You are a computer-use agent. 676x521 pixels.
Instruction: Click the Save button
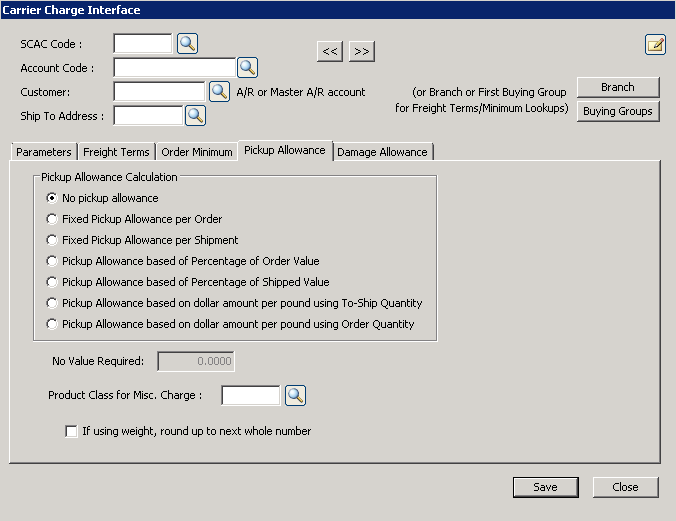(545, 487)
